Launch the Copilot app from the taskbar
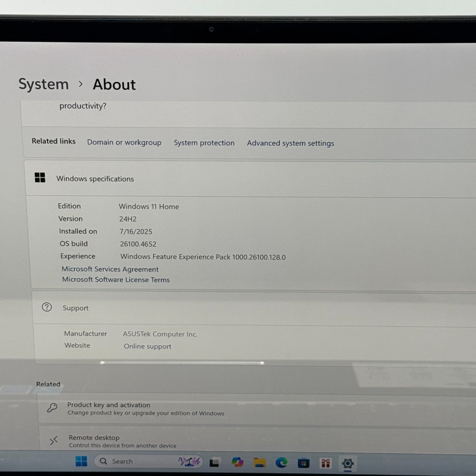The height and width of the screenshot is (476, 476). [237, 462]
